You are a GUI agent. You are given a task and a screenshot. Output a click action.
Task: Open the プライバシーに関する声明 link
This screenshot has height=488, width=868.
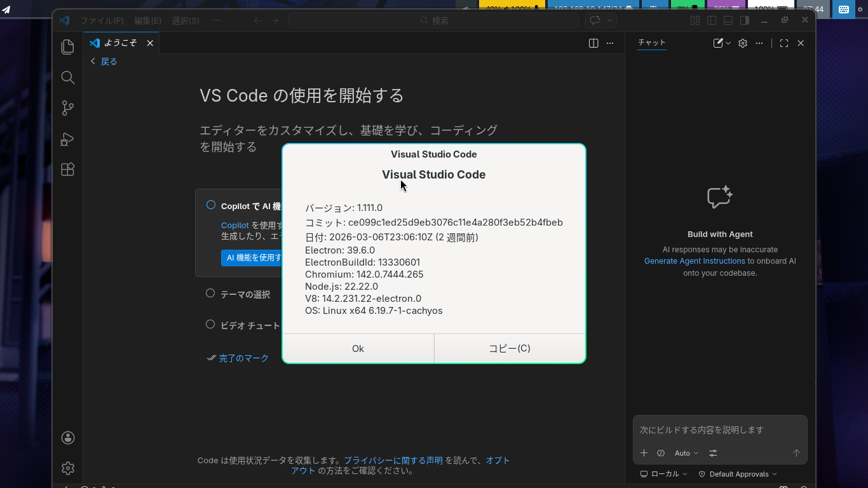393,461
